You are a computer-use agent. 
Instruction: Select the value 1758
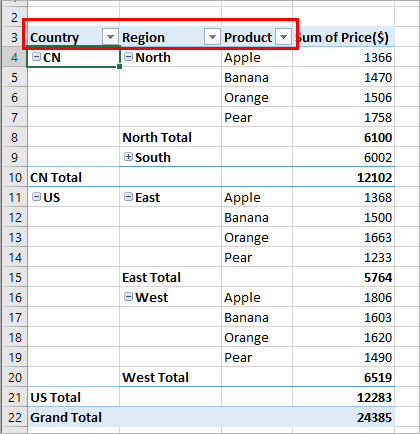point(343,117)
